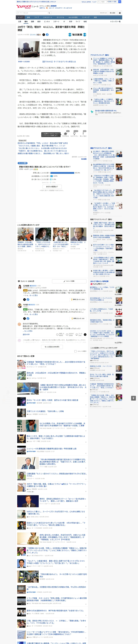Open the settings gear icon
The width and height of the screenshot is (138, 644).
(120, 13)
